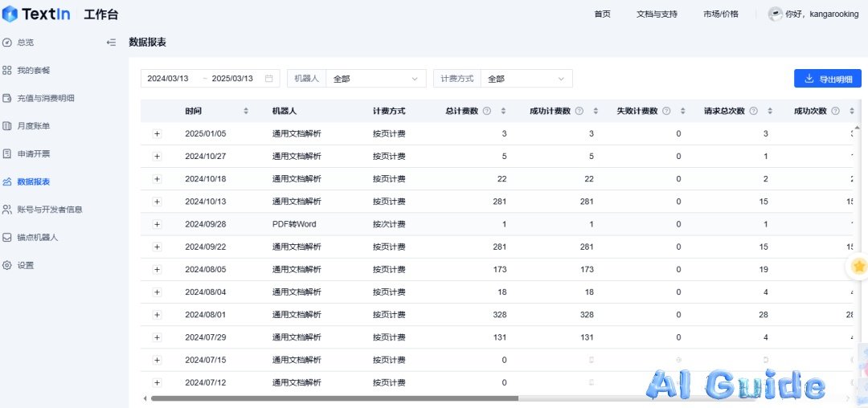The width and height of the screenshot is (868, 408).
Task: Open the calendar icon in date range
Action: (x=269, y=79)
